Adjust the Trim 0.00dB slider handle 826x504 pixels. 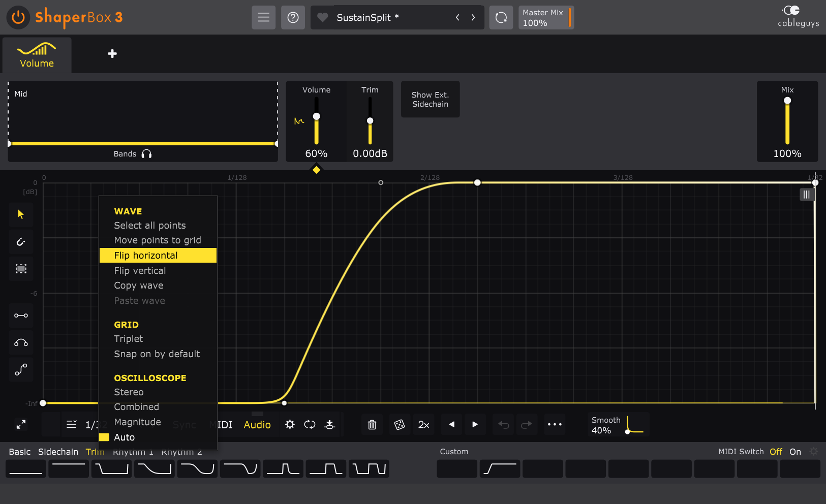coord(370,121)
